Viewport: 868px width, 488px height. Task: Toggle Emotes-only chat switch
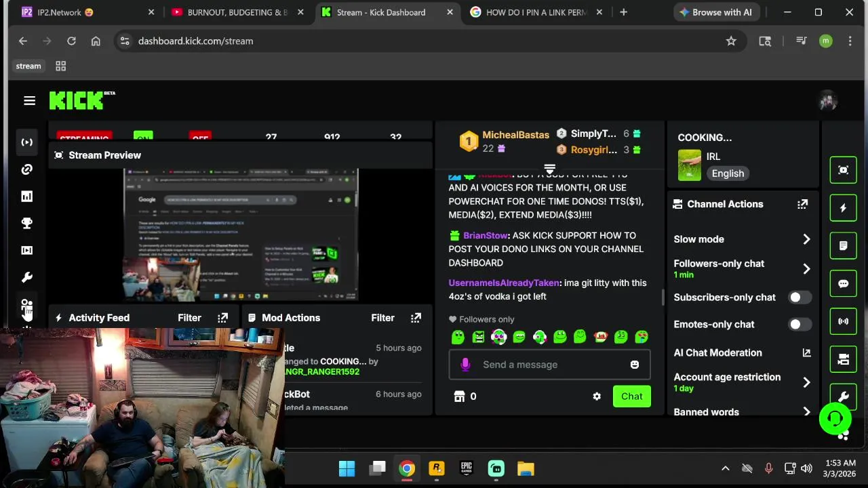[x=799, y=325]
